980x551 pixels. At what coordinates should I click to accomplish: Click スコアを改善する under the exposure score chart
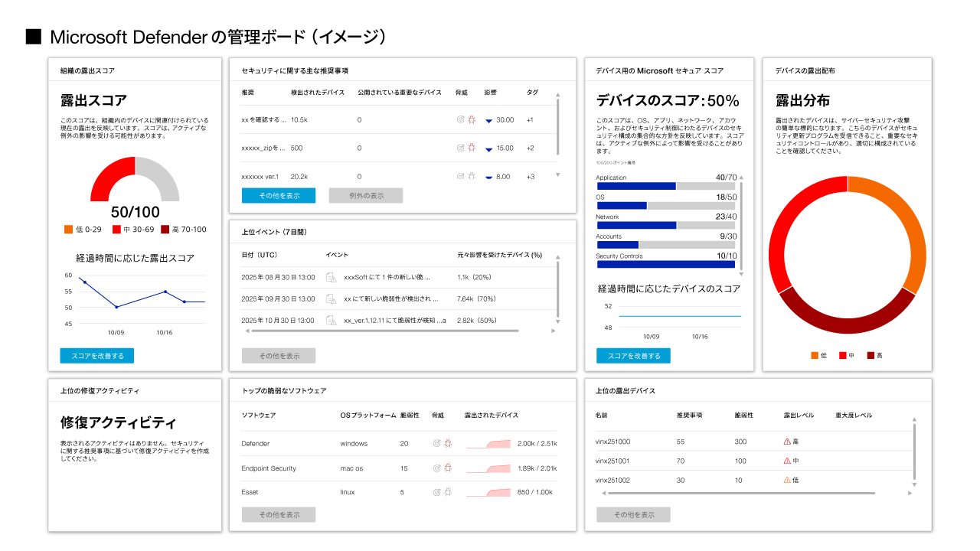pos(97,356)
